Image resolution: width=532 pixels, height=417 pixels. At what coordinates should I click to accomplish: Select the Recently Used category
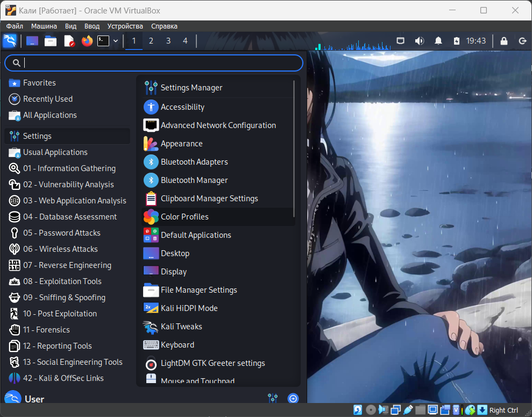pyautogui.click(x=68, y=99)
